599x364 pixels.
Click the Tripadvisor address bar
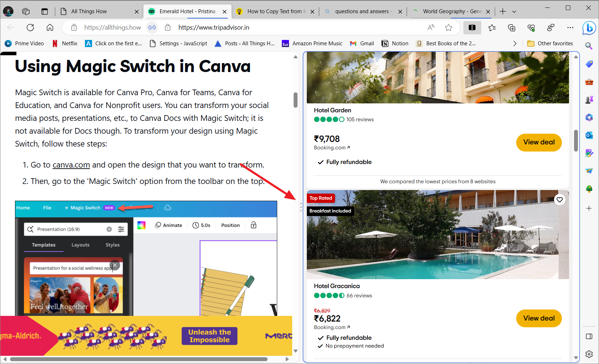[x=213, y=27]
